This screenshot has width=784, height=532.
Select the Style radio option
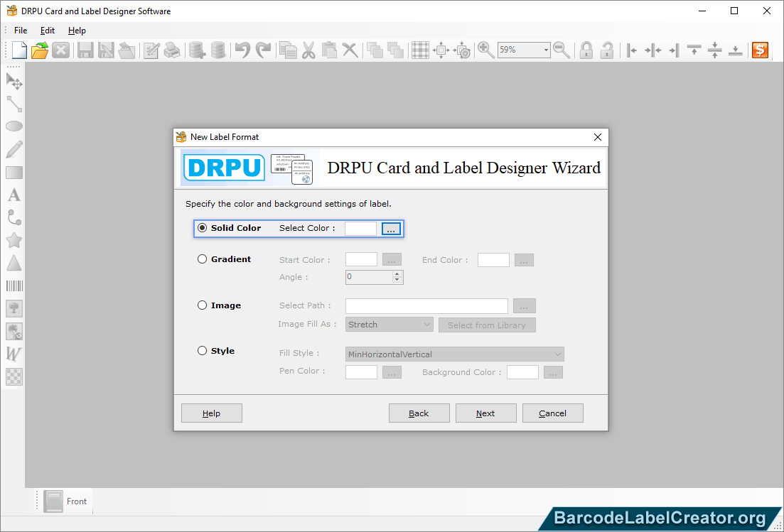click(202, 351)
